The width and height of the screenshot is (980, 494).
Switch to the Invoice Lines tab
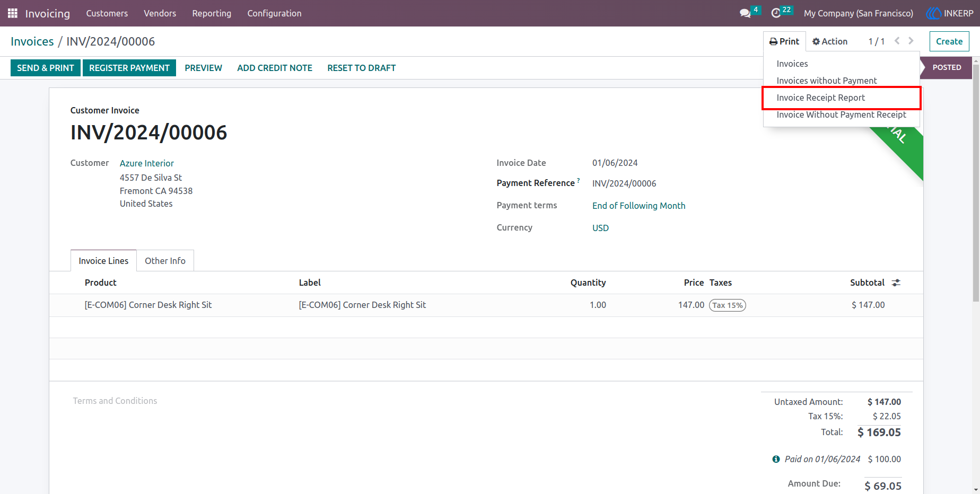(103, 261)
